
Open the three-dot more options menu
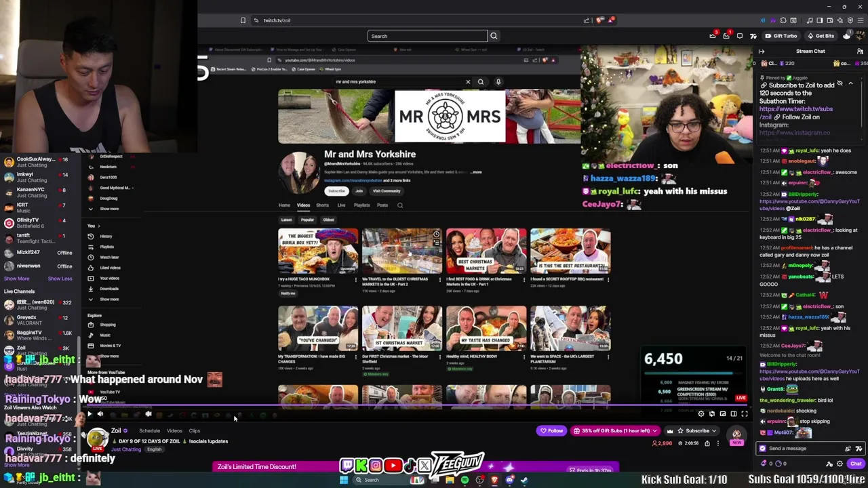718,443
